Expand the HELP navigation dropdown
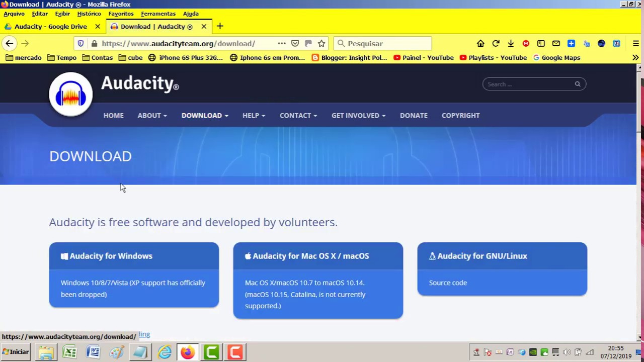 254,115
